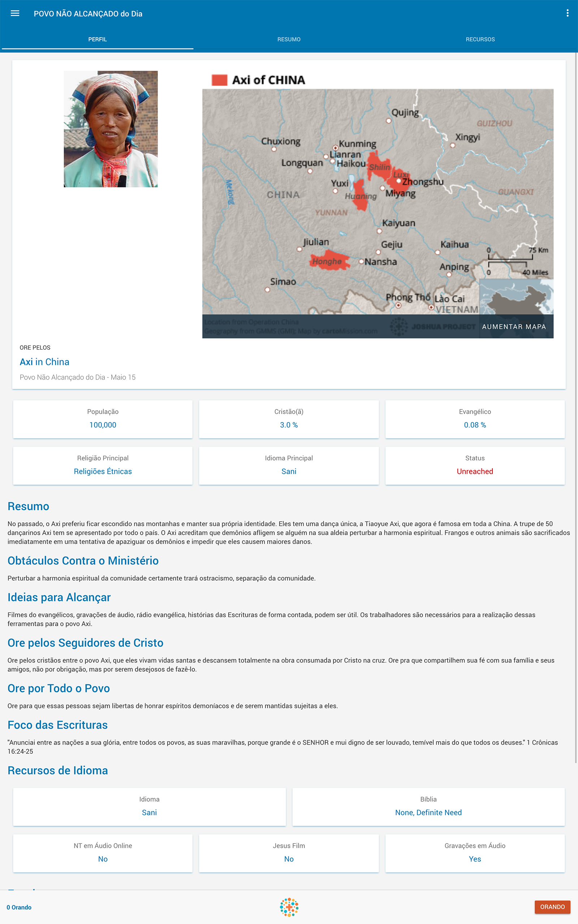The height and width of the screenshot is (924, 578).
Task: Click Recursos de Idioma heading
Action: 58,770
